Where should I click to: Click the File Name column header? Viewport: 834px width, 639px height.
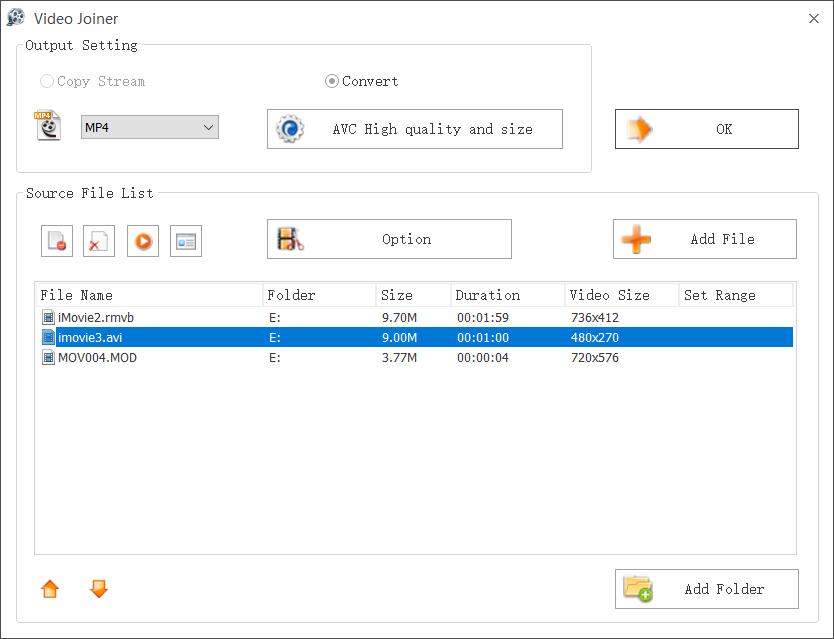click(x=148, y=295)
